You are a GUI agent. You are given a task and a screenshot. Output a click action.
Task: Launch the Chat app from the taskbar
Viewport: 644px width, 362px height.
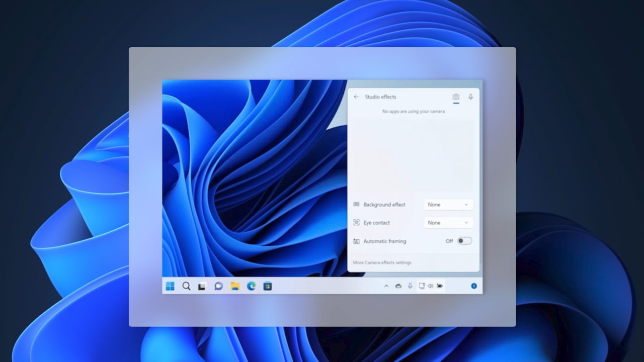(218, 286)
